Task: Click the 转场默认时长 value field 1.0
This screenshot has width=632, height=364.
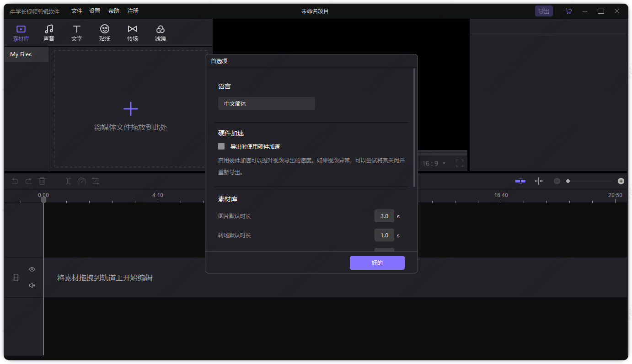Action: [384, 236]
